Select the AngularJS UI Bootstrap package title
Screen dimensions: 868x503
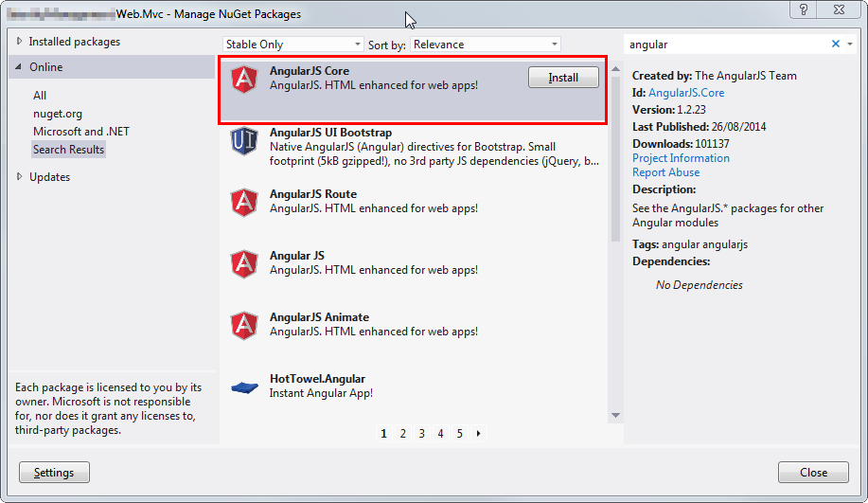(x=330, y=133)
